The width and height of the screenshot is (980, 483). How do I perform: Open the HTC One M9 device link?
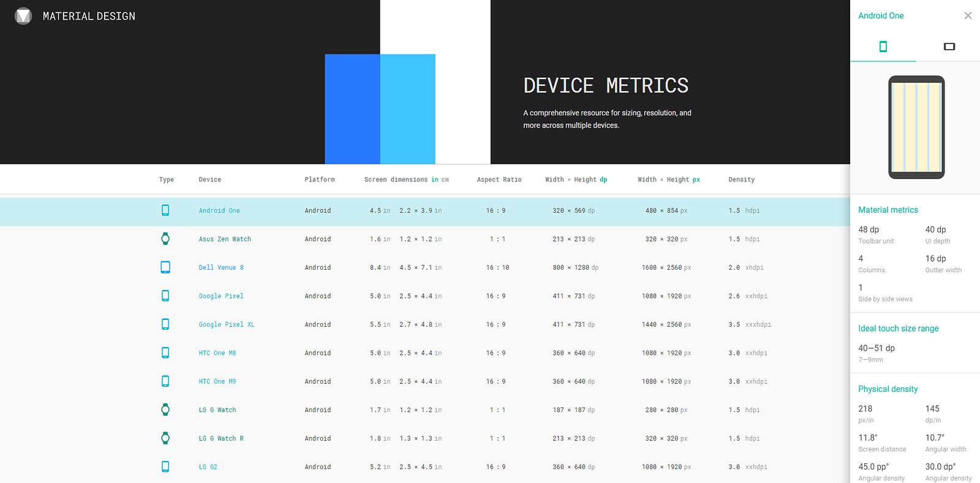[217, 382]
